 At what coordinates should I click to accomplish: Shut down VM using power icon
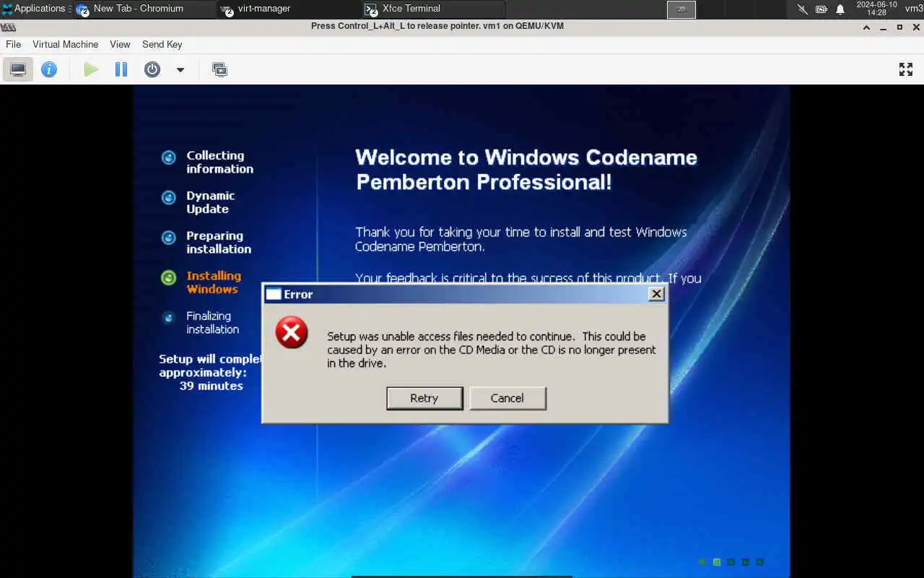coord(152,69)
